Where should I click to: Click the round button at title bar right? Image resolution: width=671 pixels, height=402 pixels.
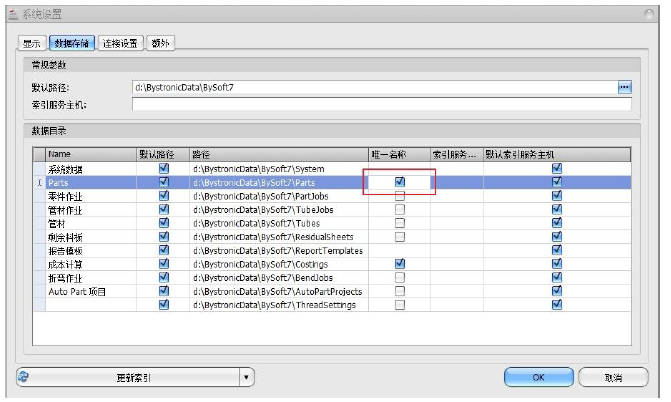tap(649, 15)
